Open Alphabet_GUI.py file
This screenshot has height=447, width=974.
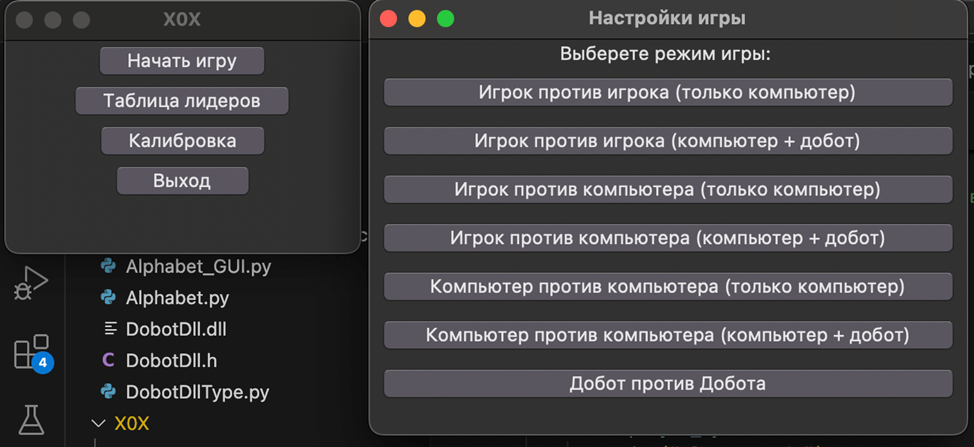(199, 267)
